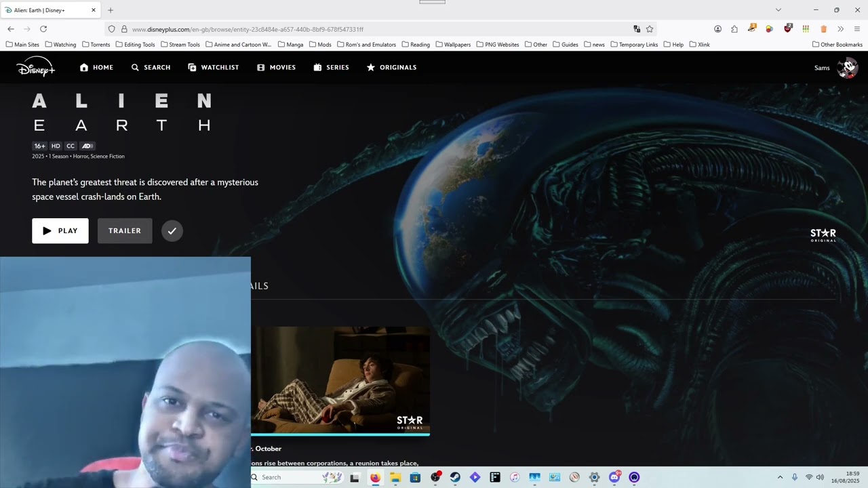Open the Manga bookmark folder
The height and width of the screenshot is (488, 868).
290,45
